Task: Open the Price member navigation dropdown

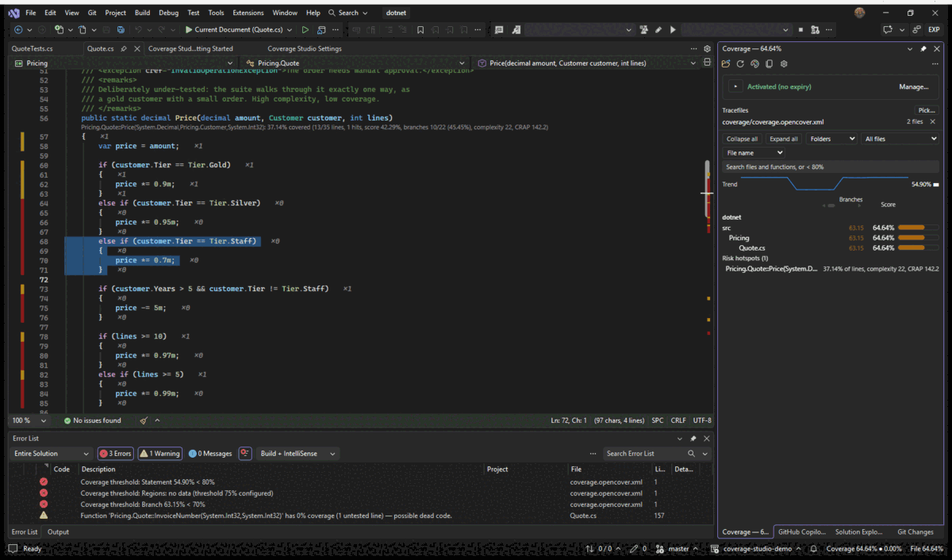Action: coord(587,63)
